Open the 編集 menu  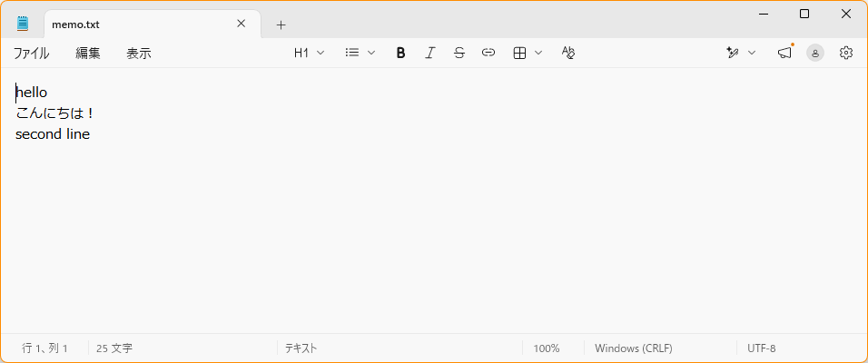pos(88,54)
